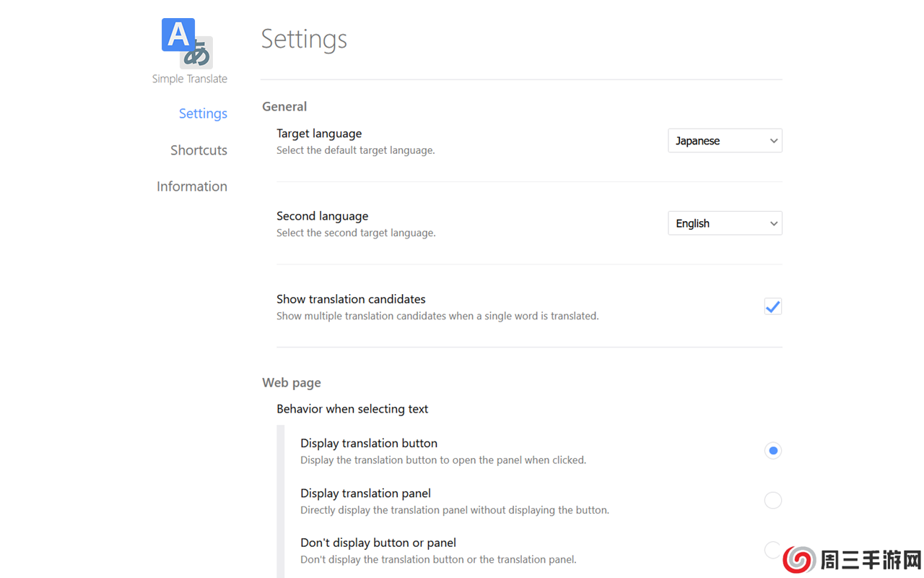Click the Web page section heading

(292, 382)
